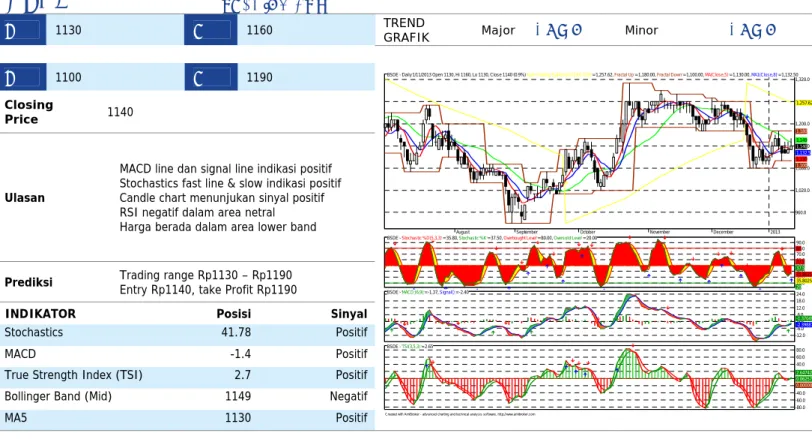Click the MACD line chart panel
Screen dimensions: 812x439
589,315
